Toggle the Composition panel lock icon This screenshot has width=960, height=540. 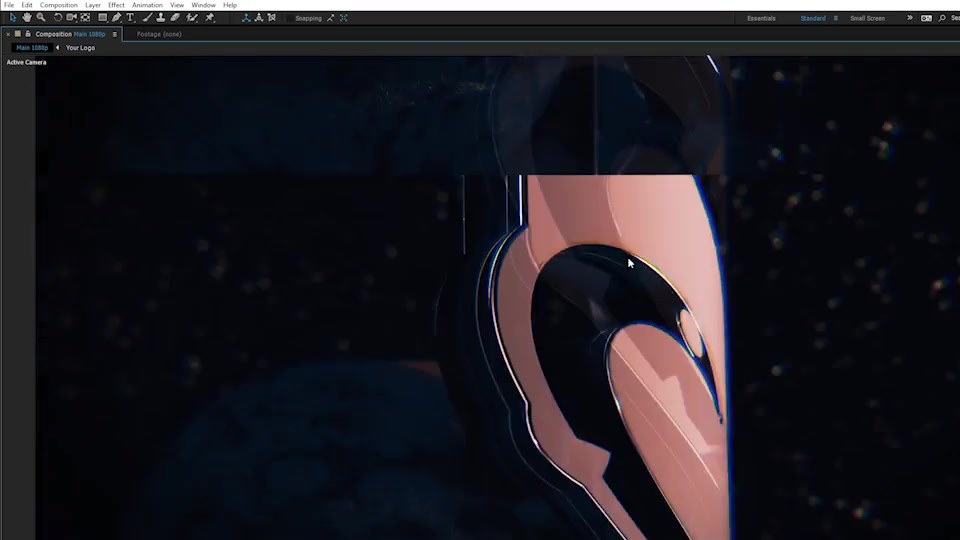coord(28,34)
